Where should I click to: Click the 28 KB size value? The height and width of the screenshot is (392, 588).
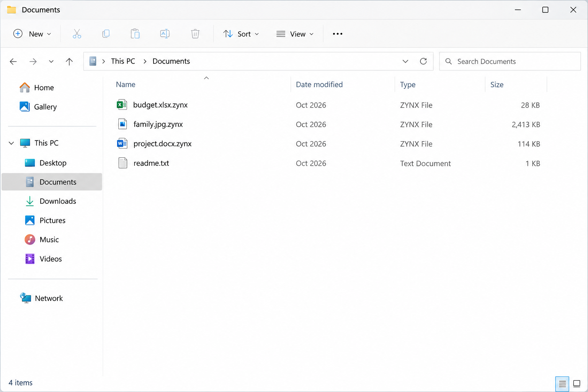(530, 105)
